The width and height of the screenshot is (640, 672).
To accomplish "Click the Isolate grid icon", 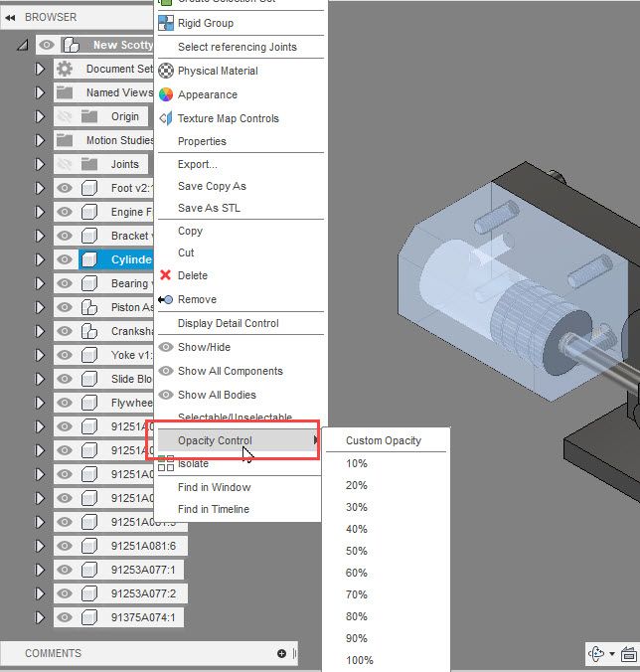I will pyautogui.click(x=166, y=463).
